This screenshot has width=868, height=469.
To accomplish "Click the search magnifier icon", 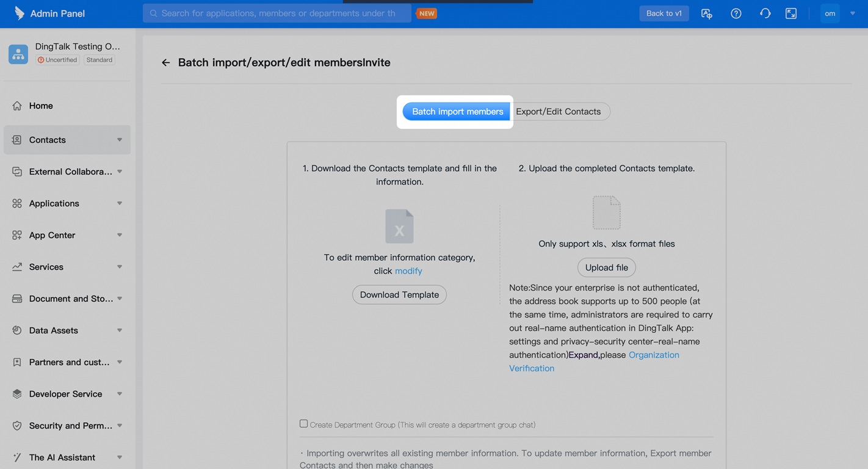I will click(x=153, y=13).
